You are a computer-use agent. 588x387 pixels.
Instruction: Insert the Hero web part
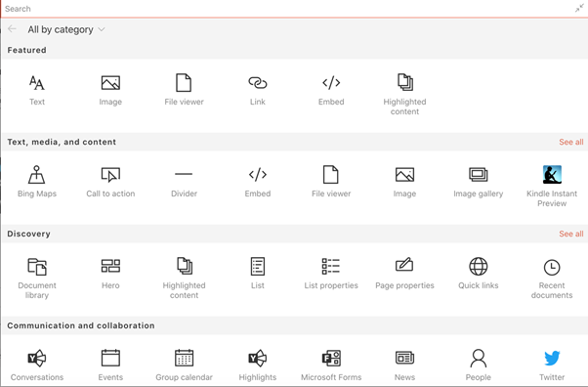click(x=110, y=274)
